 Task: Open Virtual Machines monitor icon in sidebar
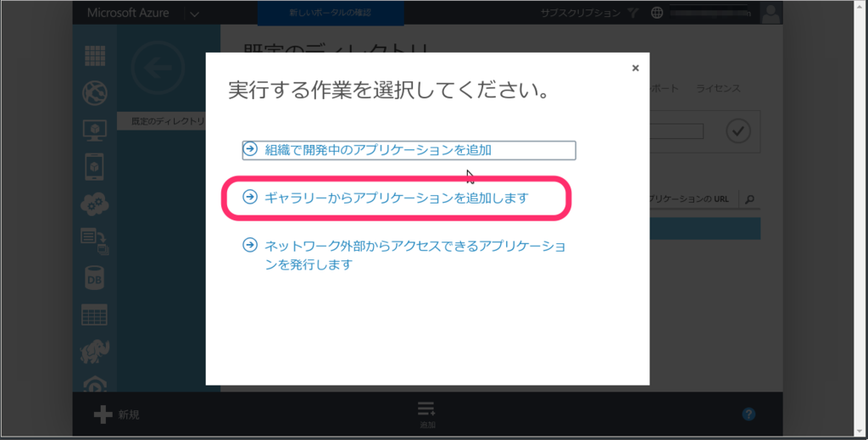tap(95, 130)
